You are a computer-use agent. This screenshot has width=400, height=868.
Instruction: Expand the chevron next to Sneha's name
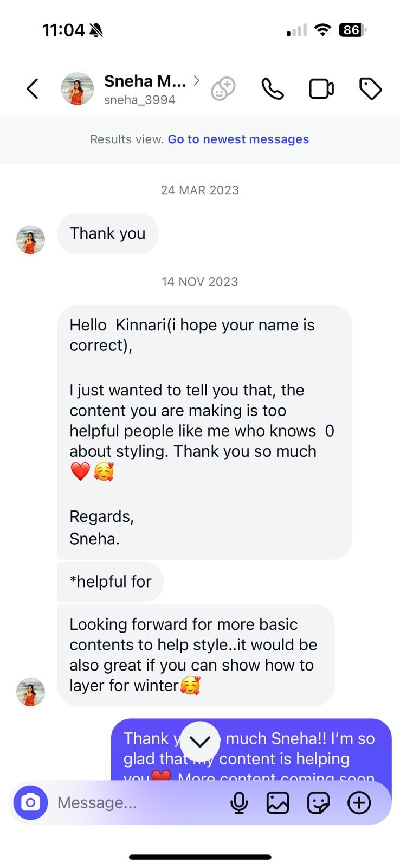(197, 81)
